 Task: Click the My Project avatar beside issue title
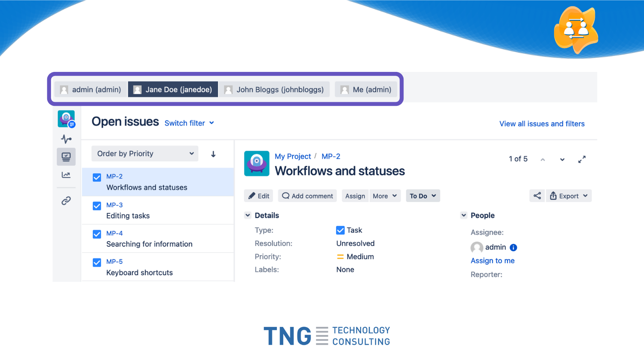pos(257,164)
